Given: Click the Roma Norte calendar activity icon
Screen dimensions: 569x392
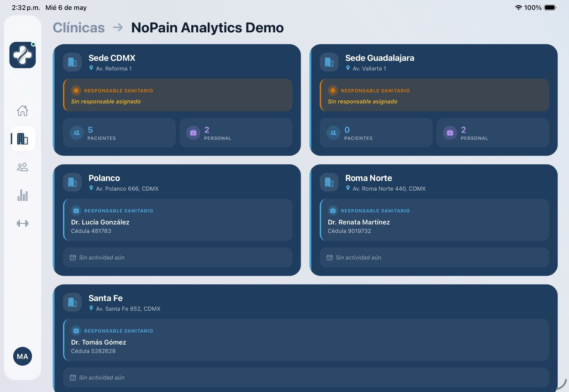Looking at the screenshot, I should click(x=330, y=258).
